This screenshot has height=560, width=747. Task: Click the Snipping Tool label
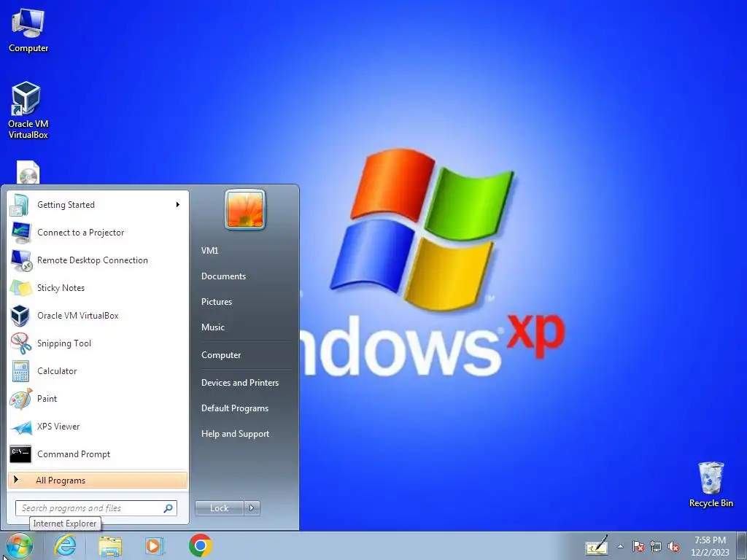(64, 343)
